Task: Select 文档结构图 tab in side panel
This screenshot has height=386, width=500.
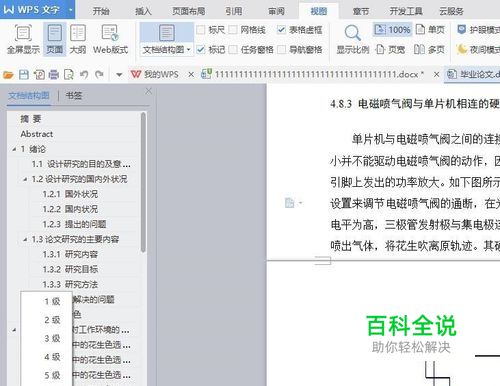Action: pos(29,96)
